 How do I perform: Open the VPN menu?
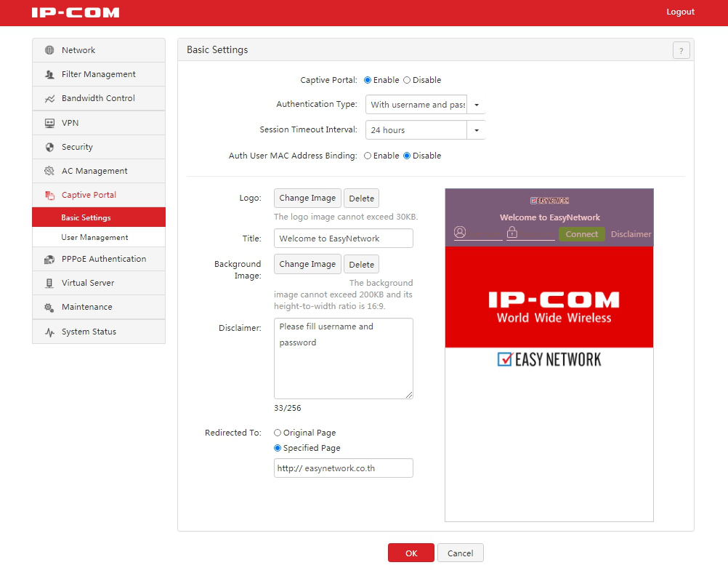(99, 123)
